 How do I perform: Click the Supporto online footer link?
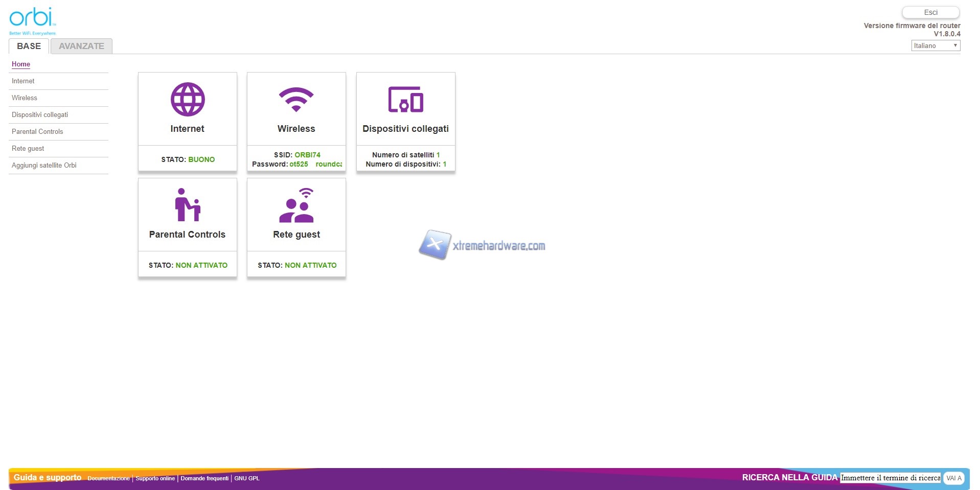tap(155, 478)
